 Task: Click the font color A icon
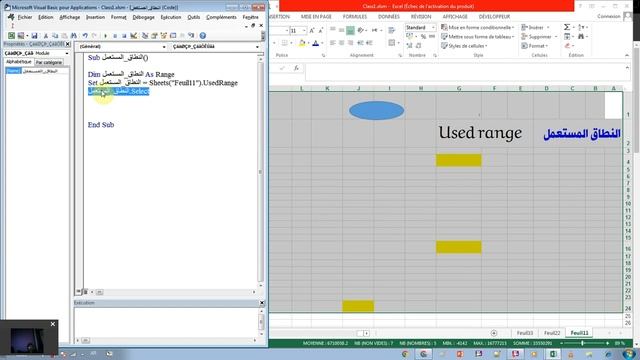click(316, 43)
